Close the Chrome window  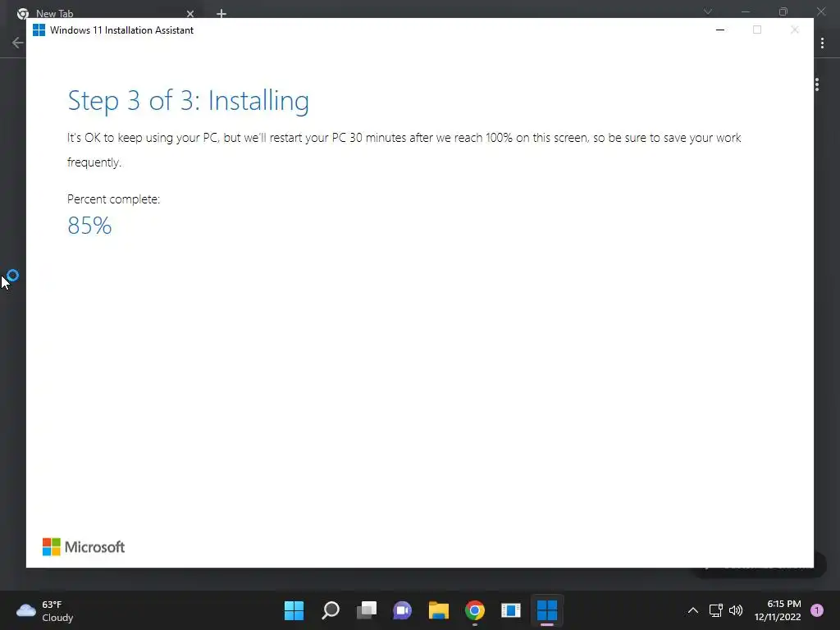(x=820, y=11)
